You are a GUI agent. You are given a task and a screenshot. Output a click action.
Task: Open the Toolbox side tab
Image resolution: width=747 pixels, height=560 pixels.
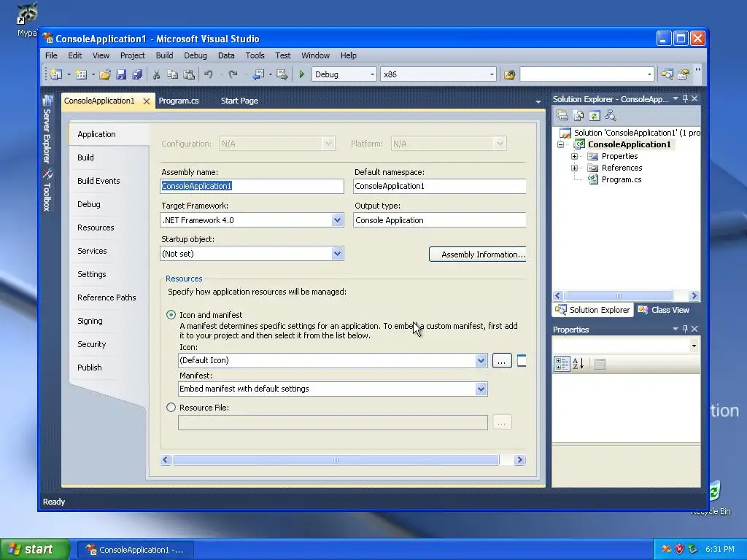coord(47,190)
